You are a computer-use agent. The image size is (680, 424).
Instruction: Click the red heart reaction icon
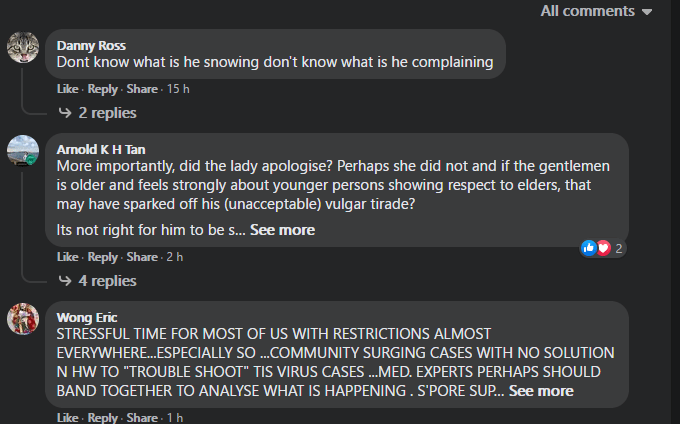click(x=603, y=248)
